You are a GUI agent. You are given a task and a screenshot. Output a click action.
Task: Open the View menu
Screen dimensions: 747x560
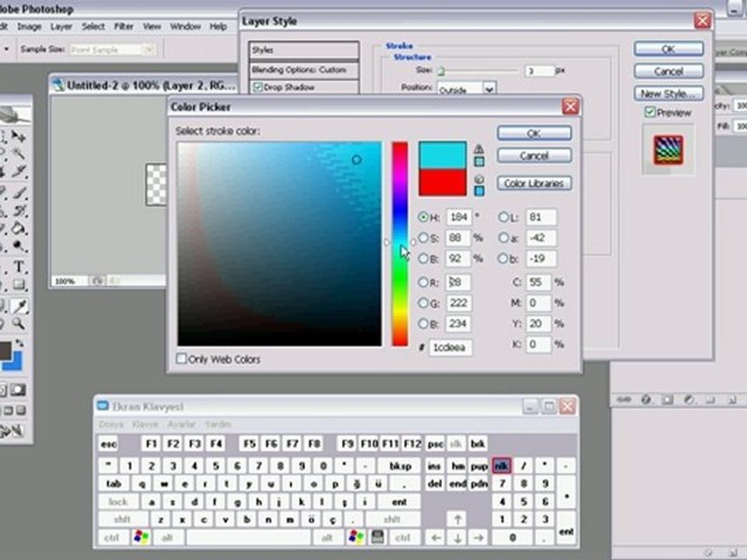(x=152, y=26)
